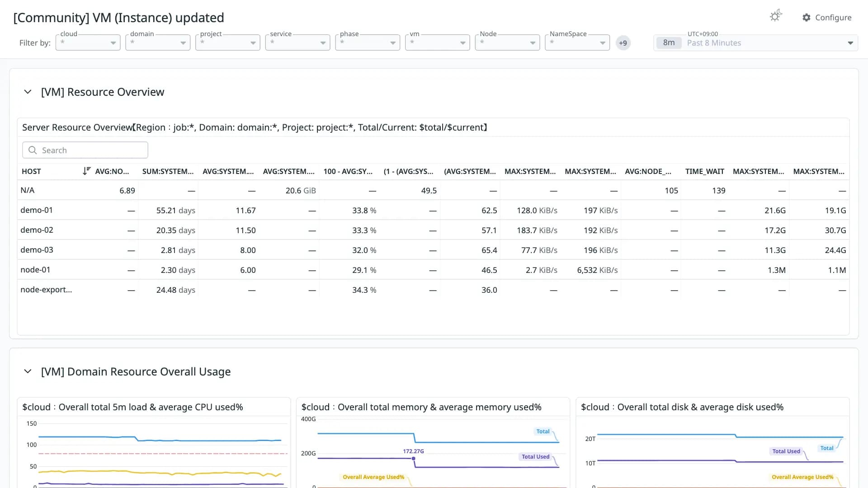The height and width of the screenshot is (488, 868).
Task: Click the Total Used label on disk chart
Action: [786, 451]
